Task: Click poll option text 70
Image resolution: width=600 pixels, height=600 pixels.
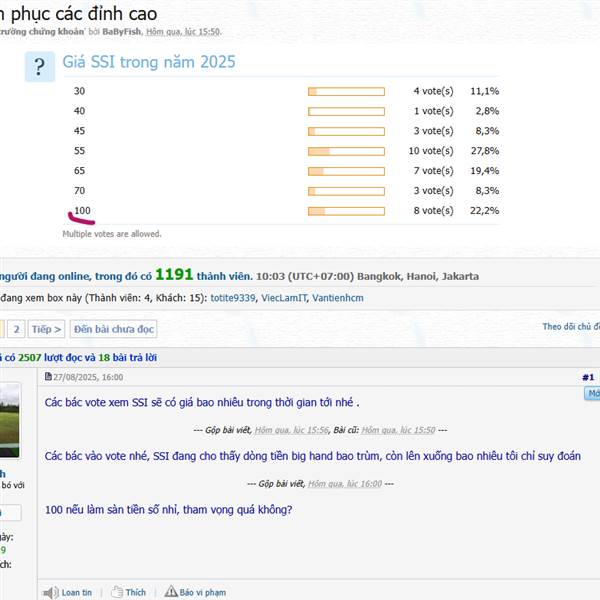Action: [79, 191]
